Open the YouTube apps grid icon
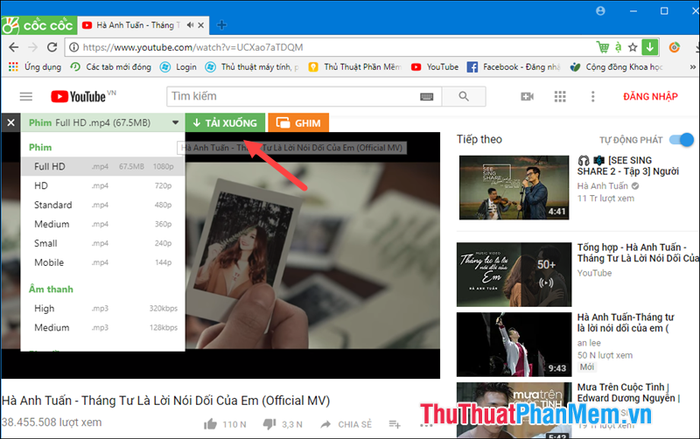 point(560,96)
